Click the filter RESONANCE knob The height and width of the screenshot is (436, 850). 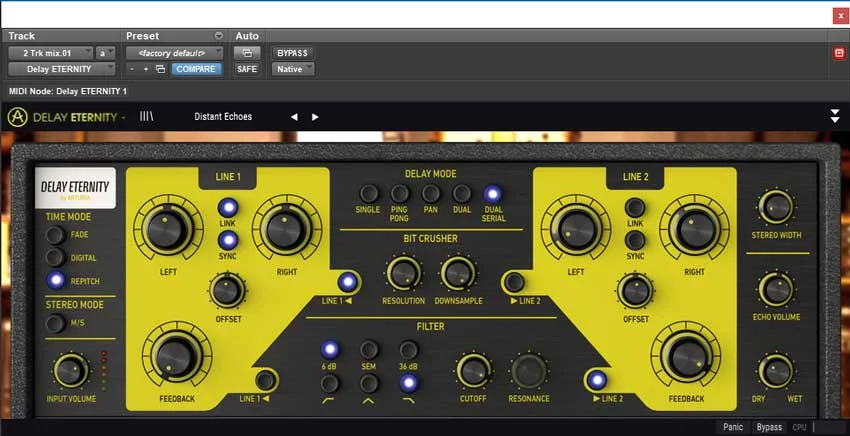(529, 372)
